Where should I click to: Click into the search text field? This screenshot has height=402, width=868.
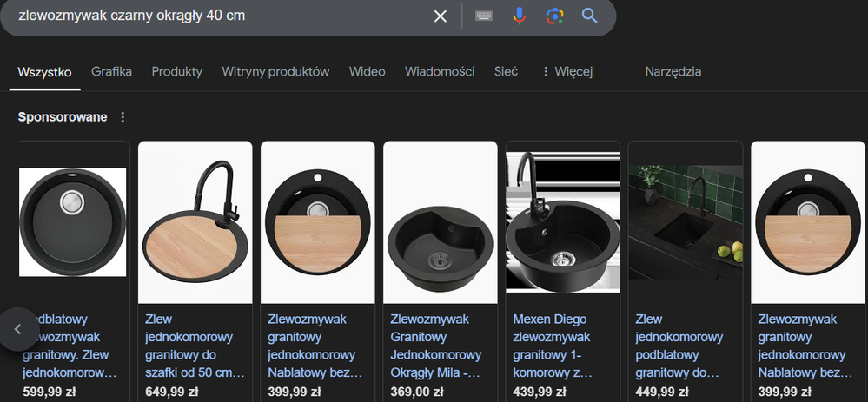[217, 16]
